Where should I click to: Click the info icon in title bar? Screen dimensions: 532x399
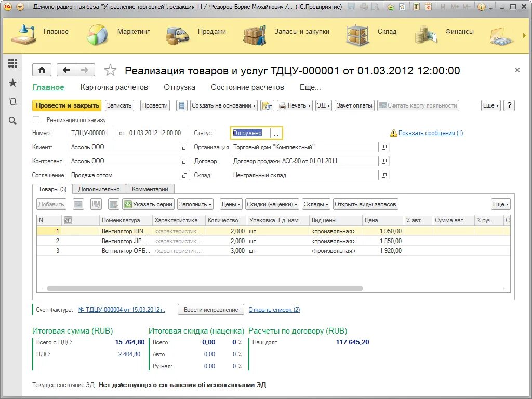481,7
